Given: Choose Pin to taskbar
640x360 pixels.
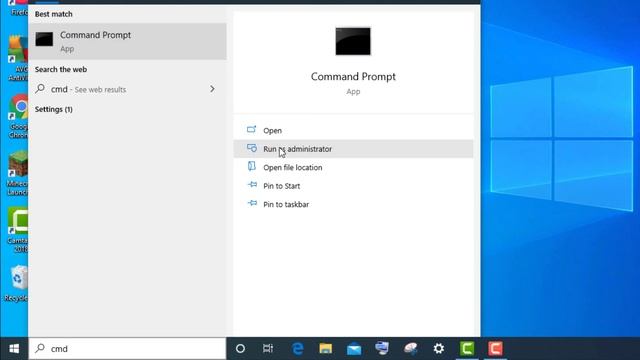Looking at the screenshot, I should [x=353, y=204].
